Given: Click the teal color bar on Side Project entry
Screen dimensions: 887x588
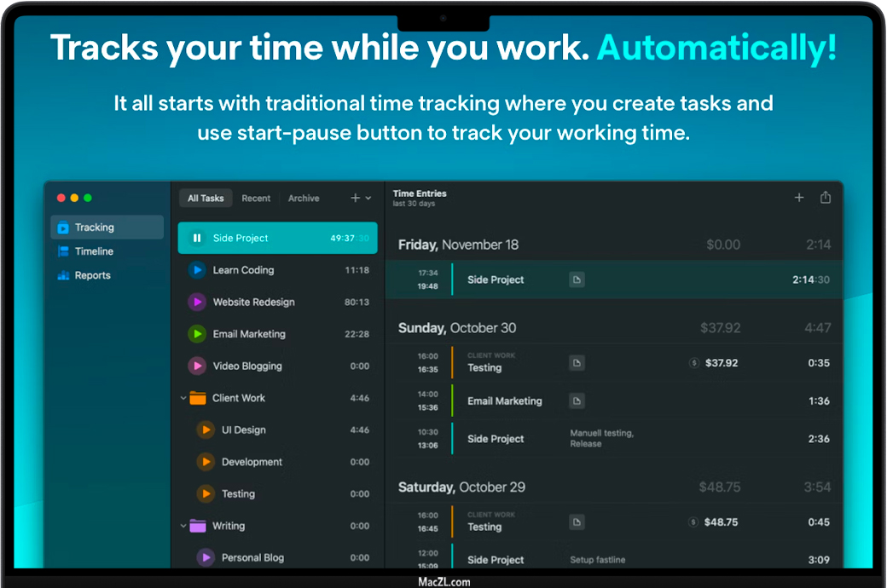Looking at the screenshot, I should point(452,280).
